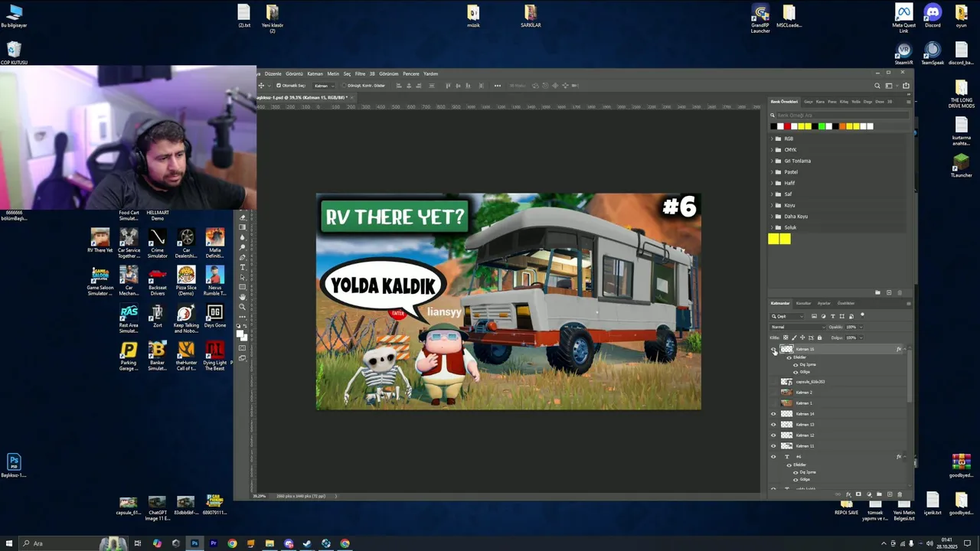Lock all attributes with the padlock icon
Screen dimensions: 980x551
819,337
